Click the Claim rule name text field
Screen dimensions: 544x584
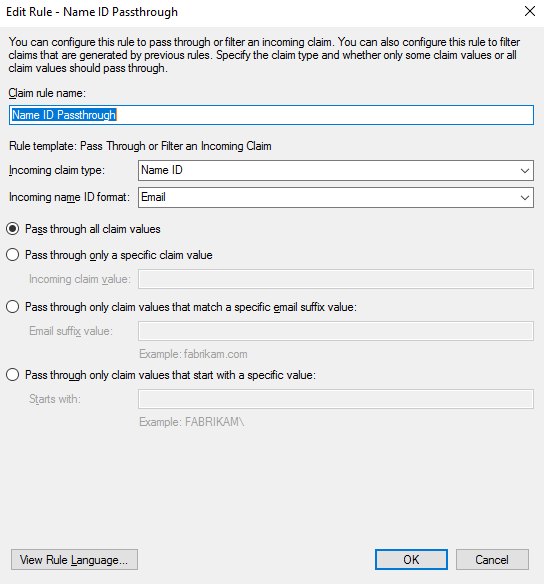[x=271, y=115]
